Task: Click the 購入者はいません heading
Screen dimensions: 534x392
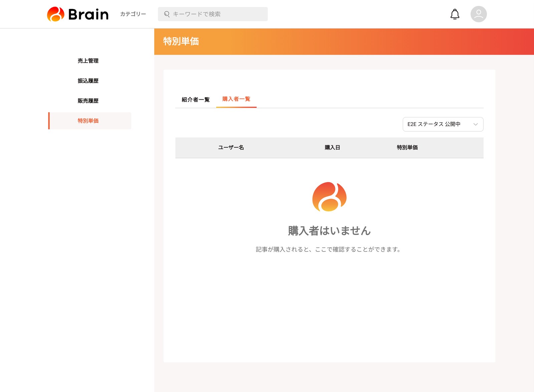Action: point(329,231)
